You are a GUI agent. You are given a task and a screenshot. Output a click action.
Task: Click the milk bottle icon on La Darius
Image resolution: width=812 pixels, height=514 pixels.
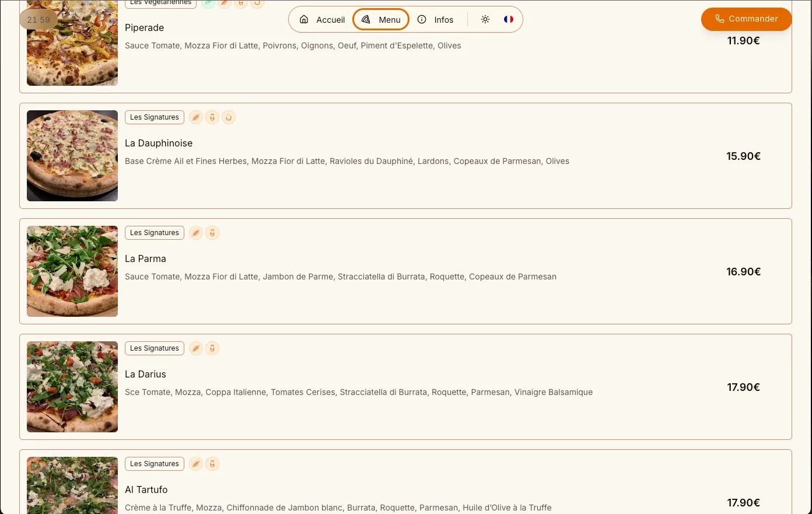[x=212, y=348]
